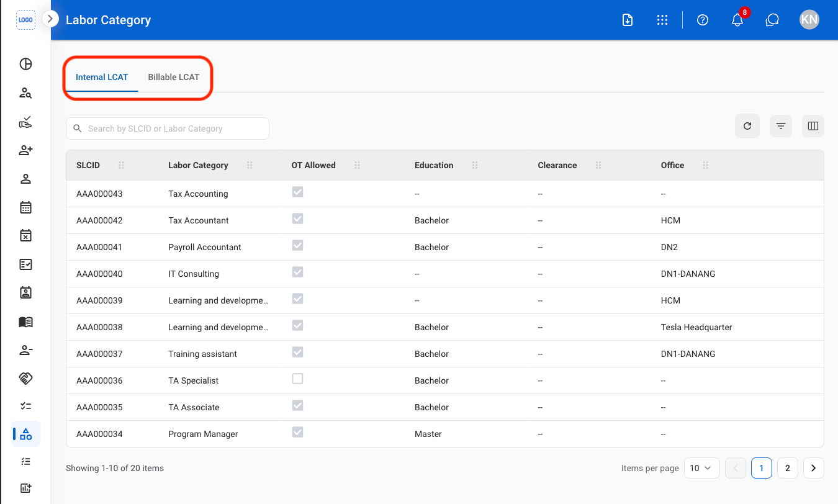Click the Search by SLCID or Labor Category field
Screen dimensions: 838x504
[168, 128]
